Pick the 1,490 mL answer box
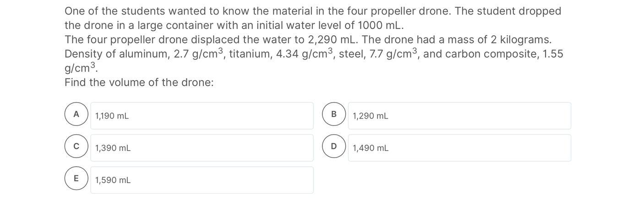This screenshot has height=207, width=644. point(459,148)
